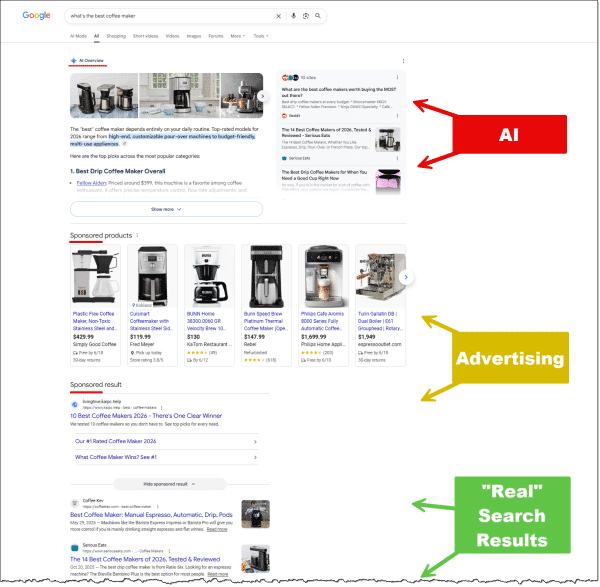Viewport: 600px width, 587px height.
Task: Open 'Best Coffee Maker: Manual Espresso' result
Action: point(151,515)
